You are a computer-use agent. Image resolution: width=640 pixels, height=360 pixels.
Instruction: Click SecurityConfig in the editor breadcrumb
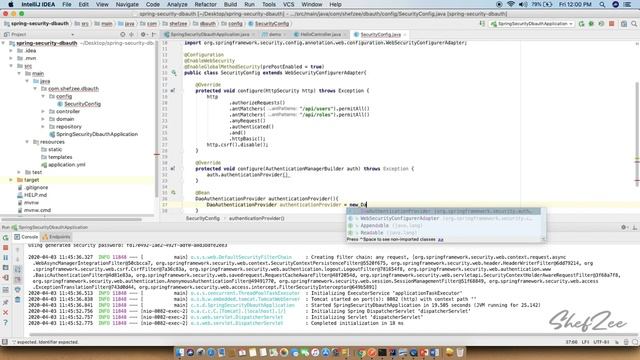[x=202, y=218]
